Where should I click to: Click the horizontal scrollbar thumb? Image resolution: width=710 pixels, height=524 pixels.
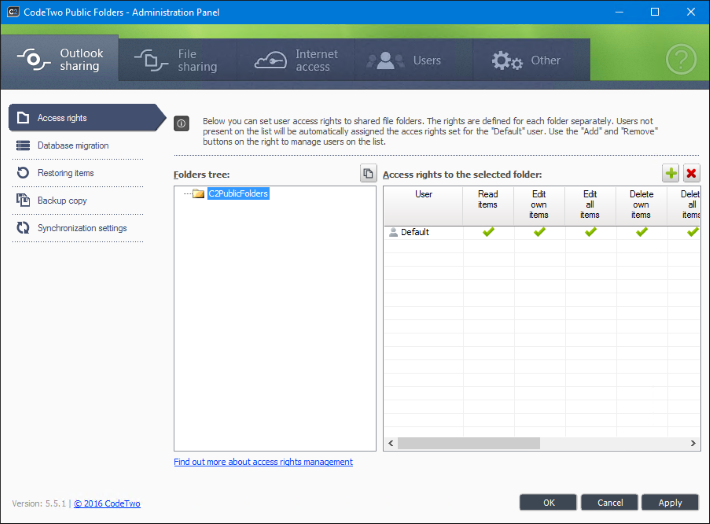pos(469,443)
